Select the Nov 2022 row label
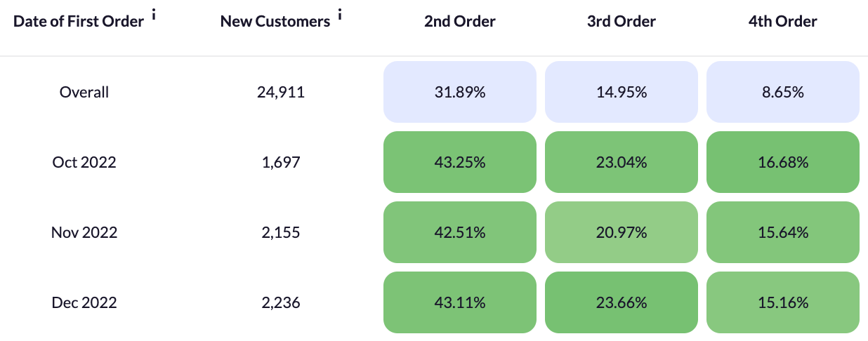This screenshot has height=341, width=868. click(84, 232)
